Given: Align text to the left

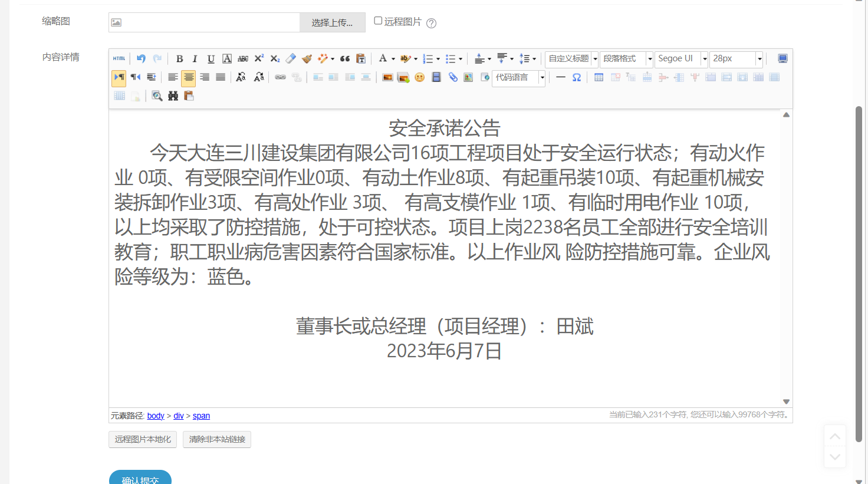Looking at the screenshot, I should click(173, 77).
